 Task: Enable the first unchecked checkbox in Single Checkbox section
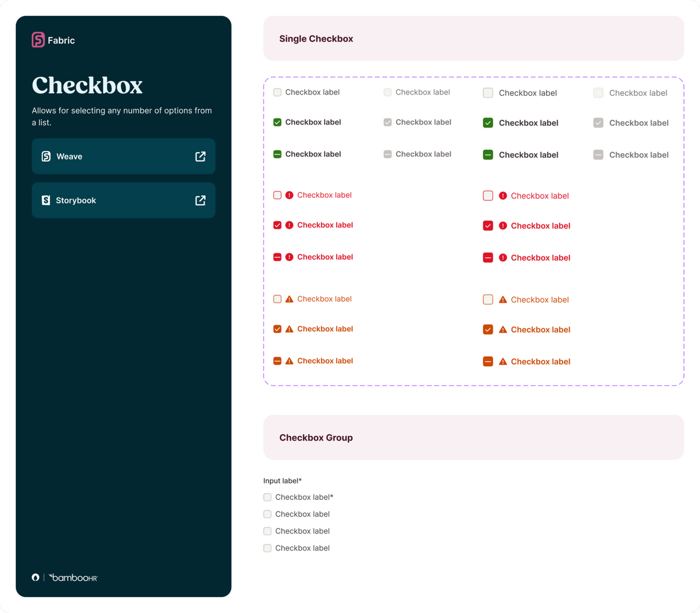[277, 92]
